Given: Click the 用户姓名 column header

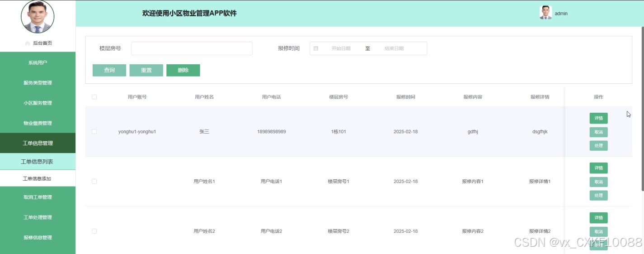Looking at the screenshot, I should click(204, 97).
